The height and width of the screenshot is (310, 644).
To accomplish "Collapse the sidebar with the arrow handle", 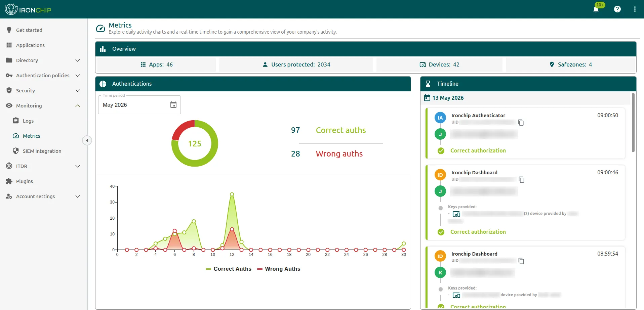I will [87, 140].
